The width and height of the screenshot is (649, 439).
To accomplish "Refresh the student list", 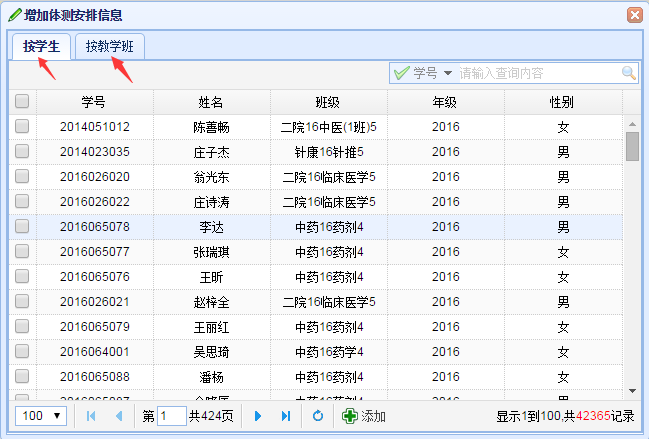I will (317, 416).
